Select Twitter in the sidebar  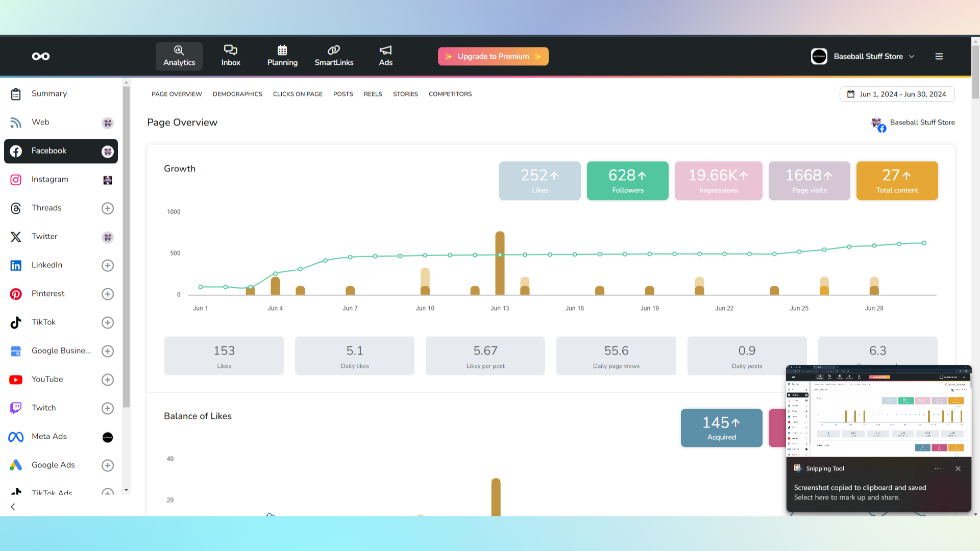point(61,237)
